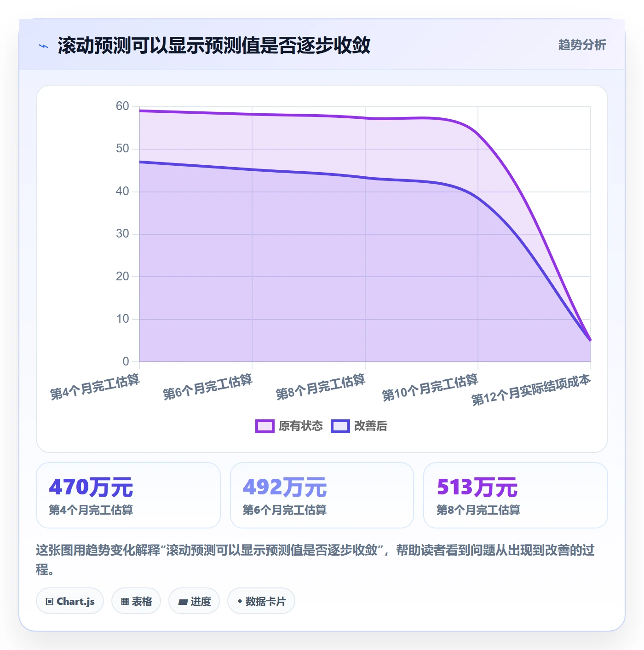This screenshot has height=650, width=644.
Task: Click the y-axis value 40
Action: (122, 191)
